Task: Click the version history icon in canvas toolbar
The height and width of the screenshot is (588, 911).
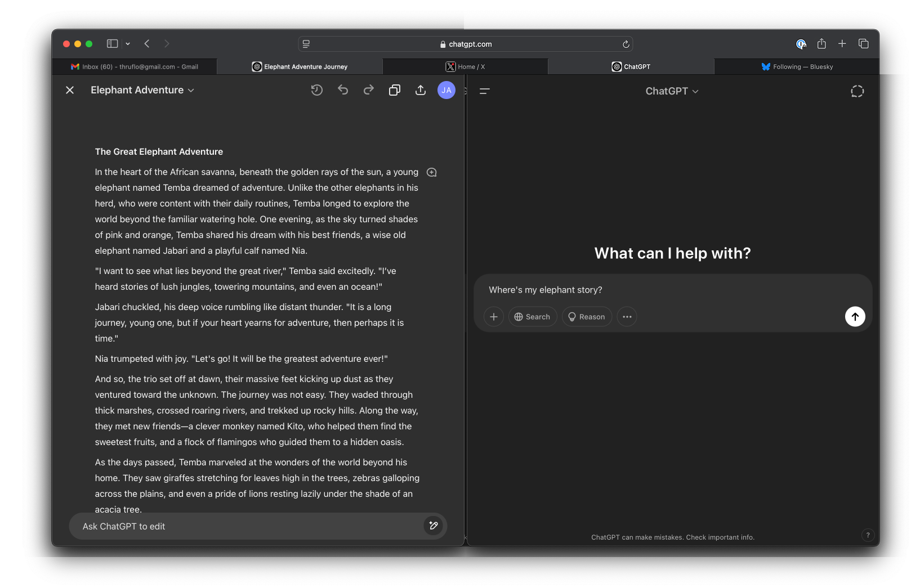Action: (x=317, y=90)
